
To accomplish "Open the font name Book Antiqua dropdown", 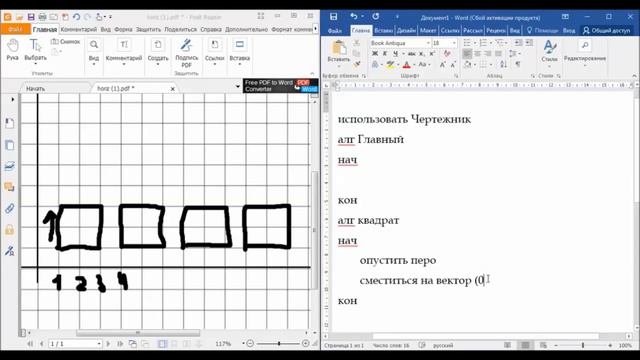I will [x=428, y=43].
